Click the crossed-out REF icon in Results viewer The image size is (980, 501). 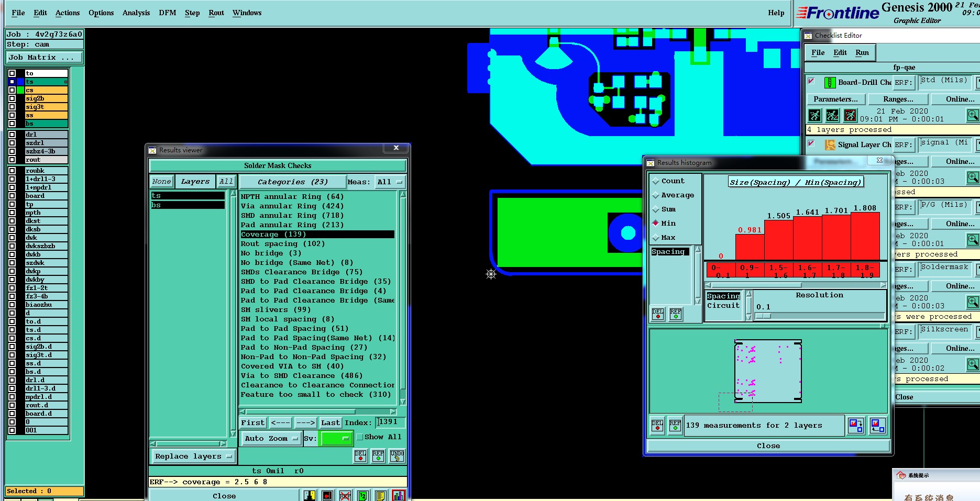pyautogui.click(x=345, y=495)
